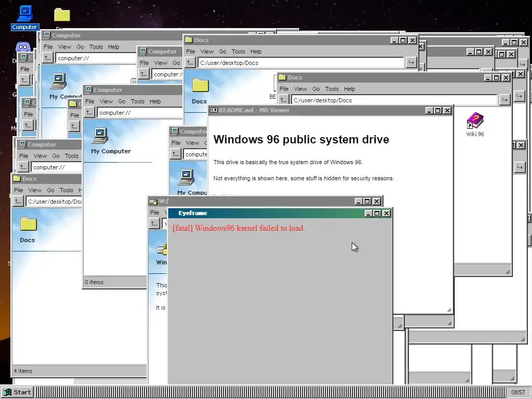
Task: Click up-arrow button in Docs window behind Wiki 96 window
Action: [x=190, y=62]
